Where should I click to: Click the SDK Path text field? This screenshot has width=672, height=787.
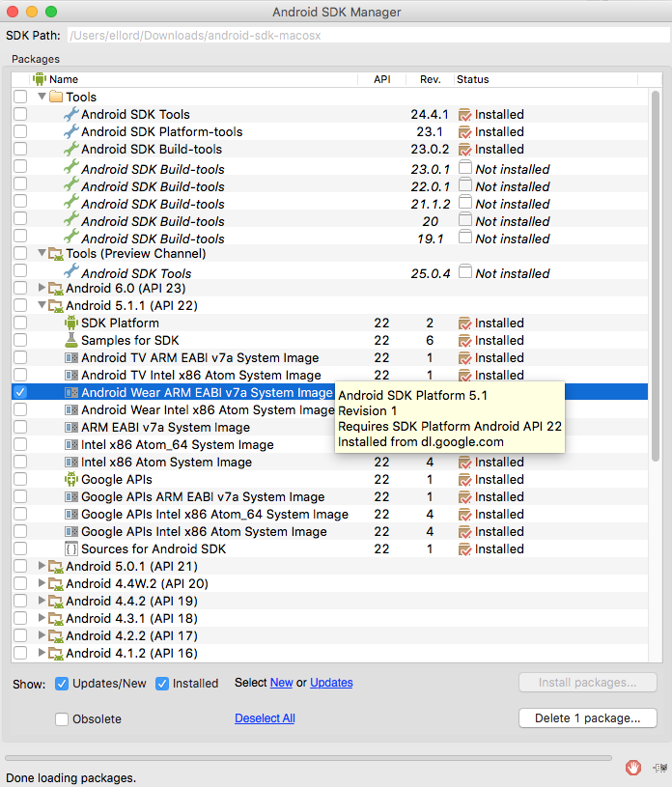coord(369,35)
